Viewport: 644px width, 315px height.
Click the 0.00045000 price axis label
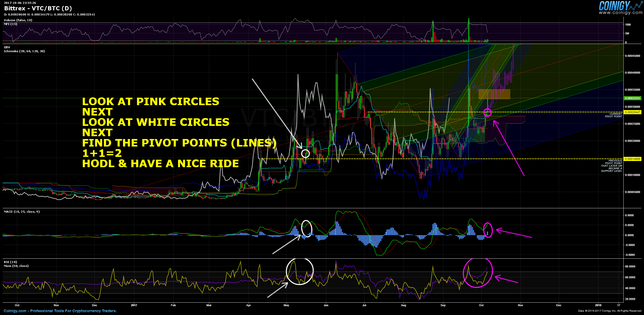point(632,56)
